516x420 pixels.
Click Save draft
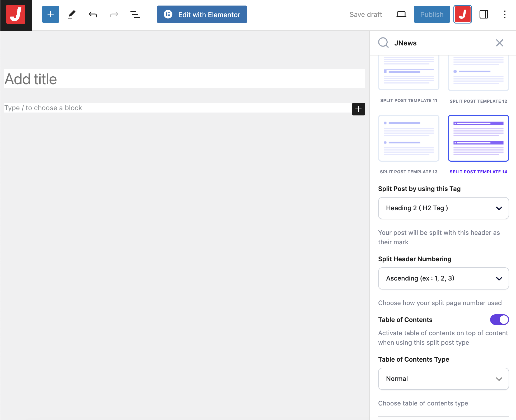point(366,14)
